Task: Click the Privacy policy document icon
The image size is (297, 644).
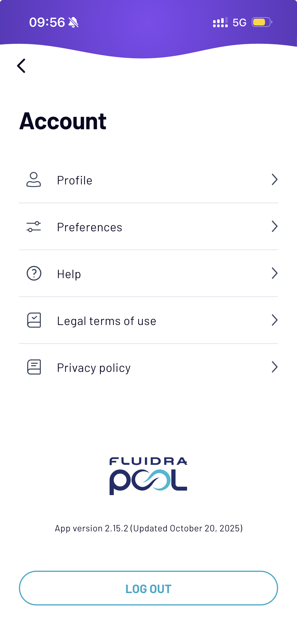Action: pos(34,367)
